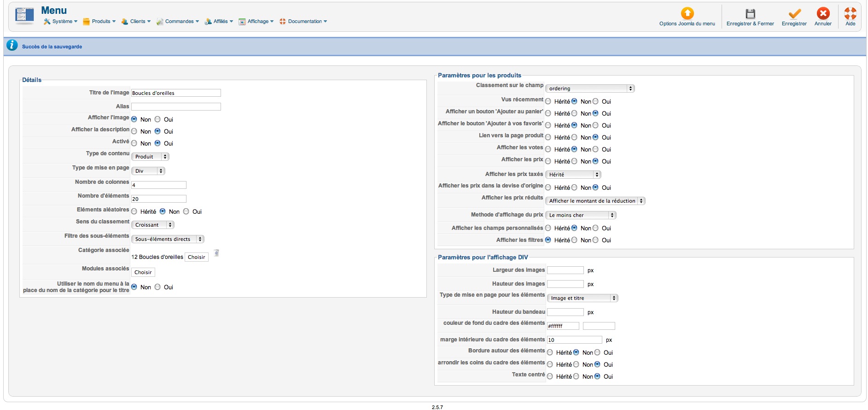
Task: Set Afficher les votes to Oui
Action: point(595,149)
